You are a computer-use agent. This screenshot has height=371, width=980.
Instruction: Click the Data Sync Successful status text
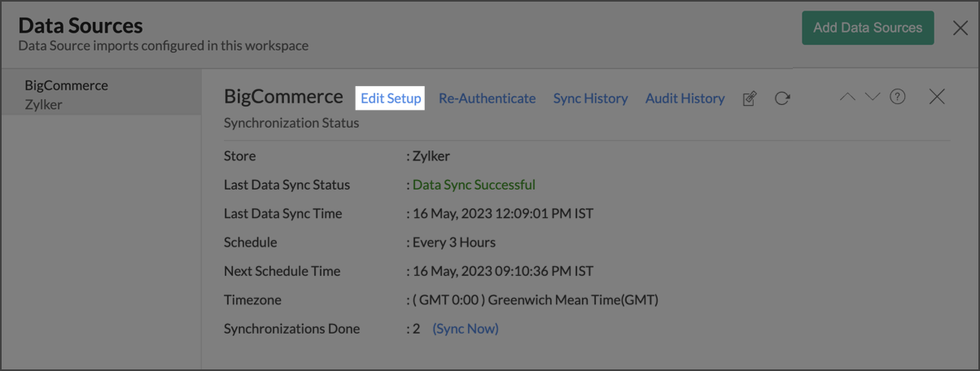tap(474, 185)
